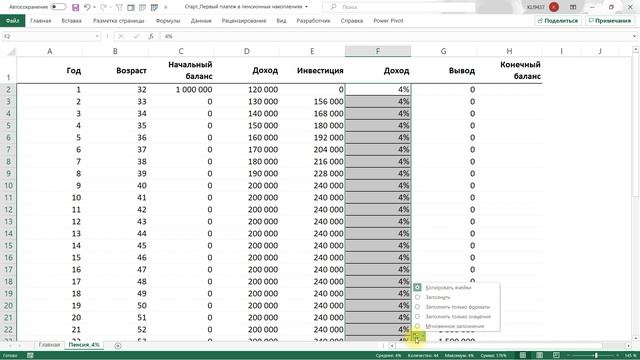
Task: Add a new sheet with plus icon
Action: tap(118, 346)
